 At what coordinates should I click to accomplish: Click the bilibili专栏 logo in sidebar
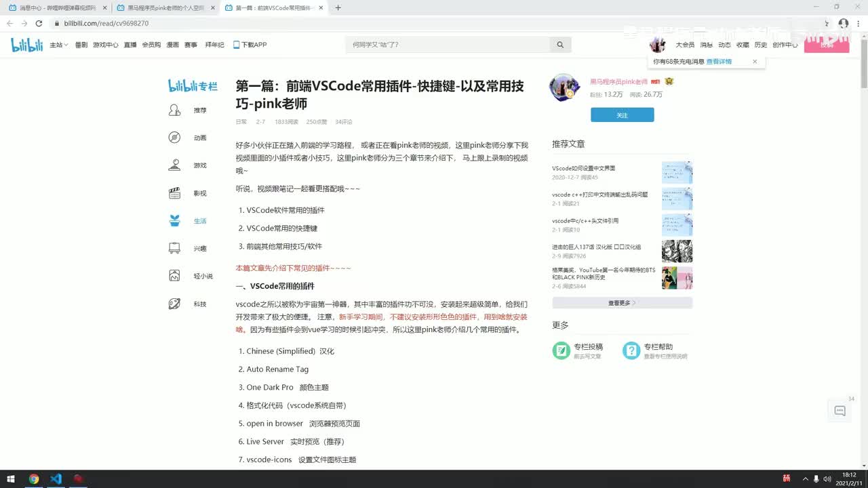point(193,85)
